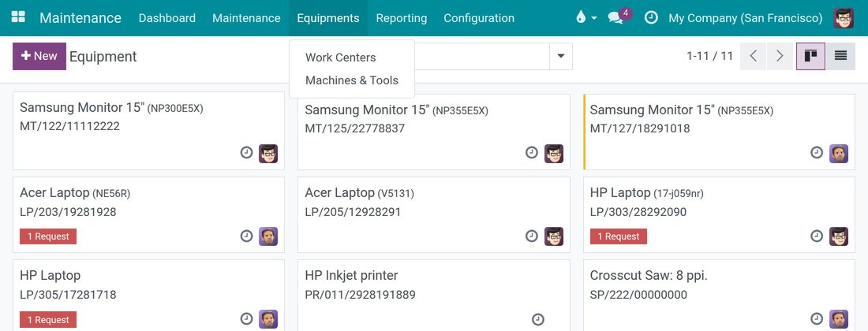Click the clock icon on Acer Laptop NE56R card
This screenshot has height=331, width=868.
(246, 236)
